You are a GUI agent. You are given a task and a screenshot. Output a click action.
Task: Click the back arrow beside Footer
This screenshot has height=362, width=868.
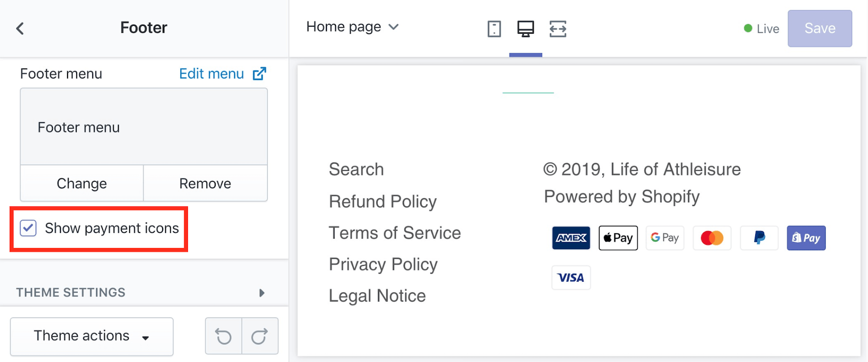(20, 29)
